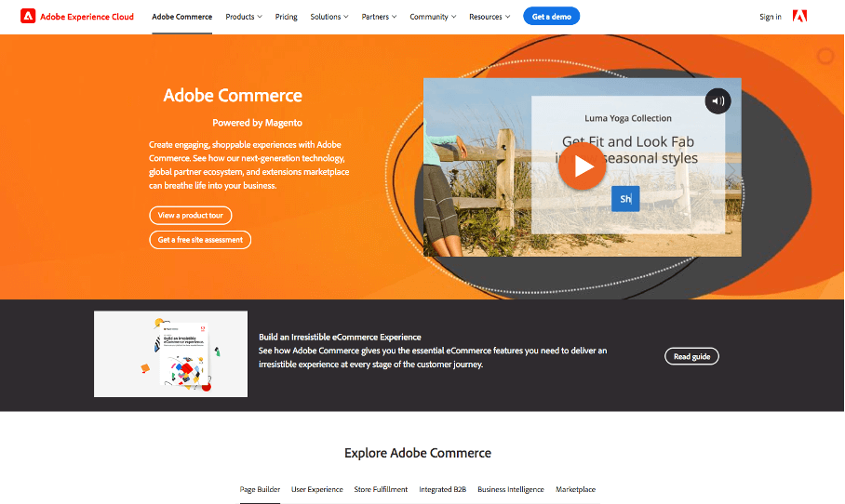Expand the Resources dropdown menu
Image resolution: width=845 pixels, height=504 pixels.
490,17
